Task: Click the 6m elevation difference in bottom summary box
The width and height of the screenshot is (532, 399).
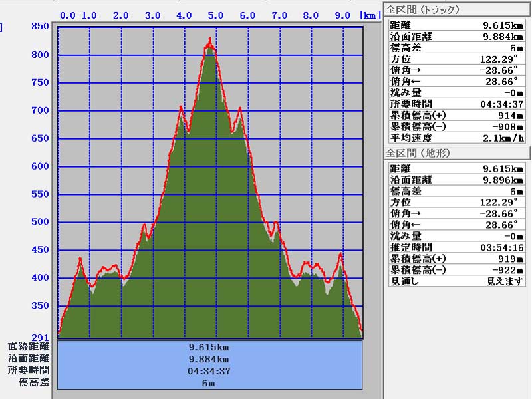Action: coord(209,383)
